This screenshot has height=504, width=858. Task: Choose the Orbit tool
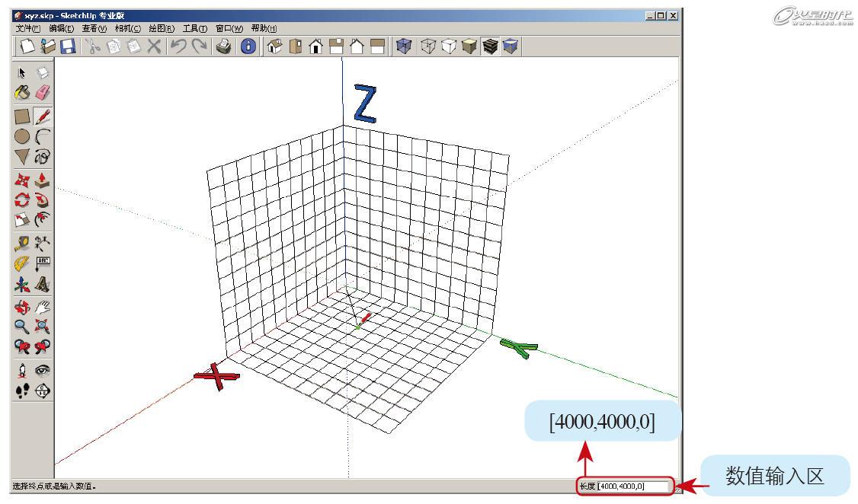(22, 307)
